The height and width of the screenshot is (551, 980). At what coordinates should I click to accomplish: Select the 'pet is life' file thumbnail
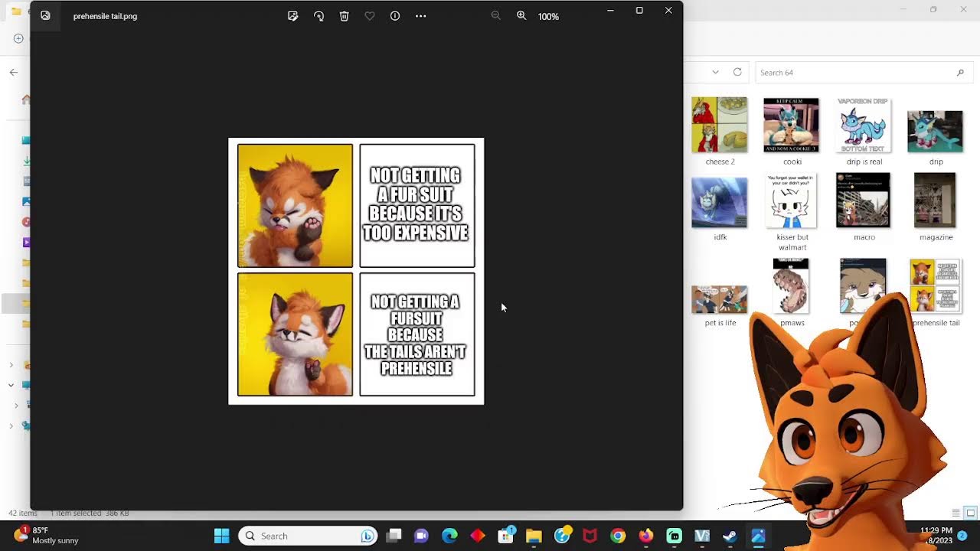pos(719,299)
